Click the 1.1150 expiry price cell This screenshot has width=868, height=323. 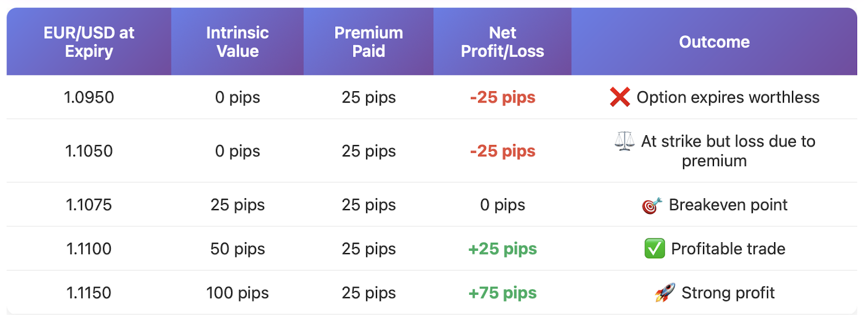click(x=89, y=293)
